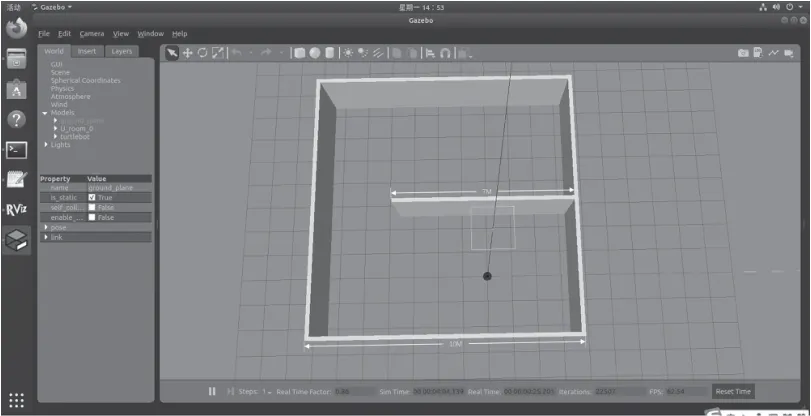The width and height of the screenshot is (811, 416).
Task: Open the clock in top bar
Action: 421,7
